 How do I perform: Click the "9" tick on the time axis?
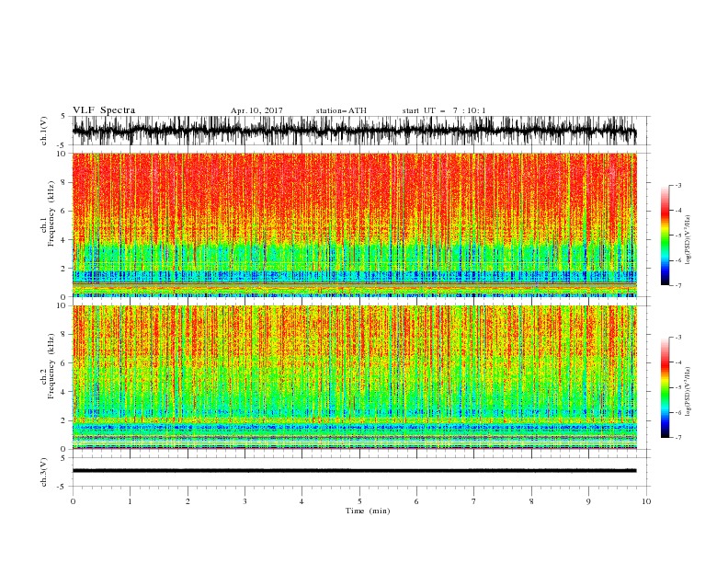tap(588, 501)
